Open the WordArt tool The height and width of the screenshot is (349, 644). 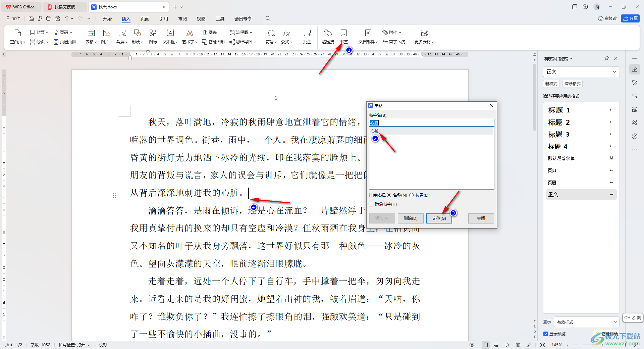click(x=190, y=37)
